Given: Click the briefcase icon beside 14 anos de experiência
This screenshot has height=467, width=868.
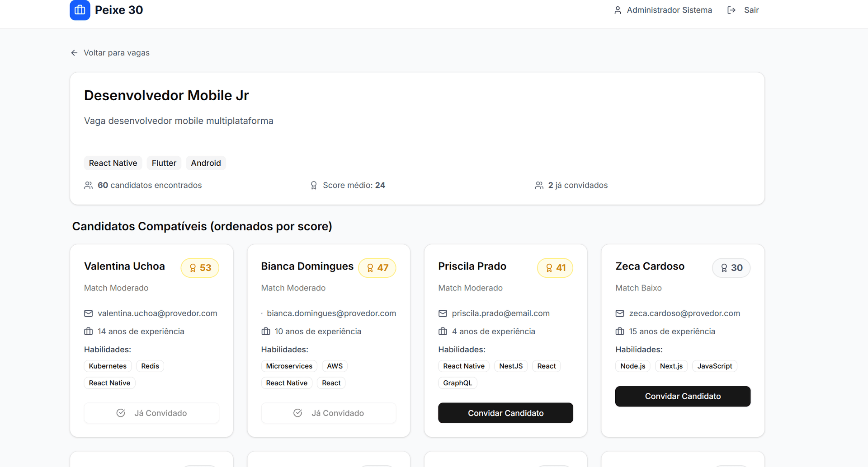Looking at the screenshot, I should (x=89, y=332).
